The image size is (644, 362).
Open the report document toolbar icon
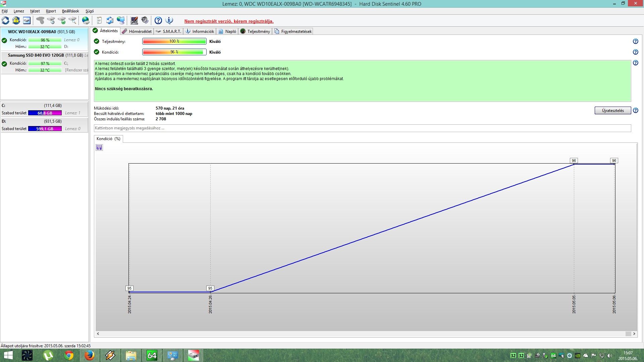(99, 20)
